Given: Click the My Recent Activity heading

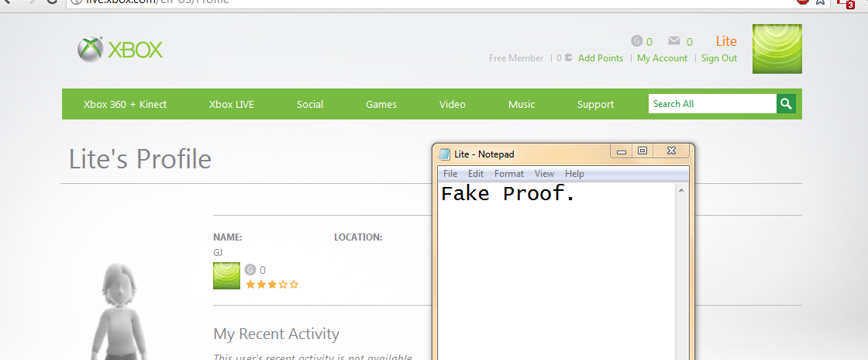Looking at the screenshot, I should click(276, 334).
